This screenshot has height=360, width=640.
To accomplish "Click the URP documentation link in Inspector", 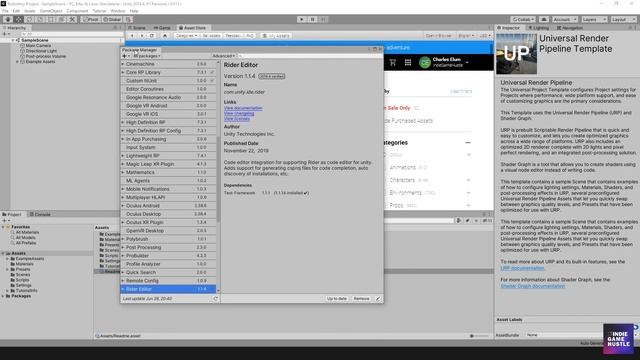I will coord(522,268).
